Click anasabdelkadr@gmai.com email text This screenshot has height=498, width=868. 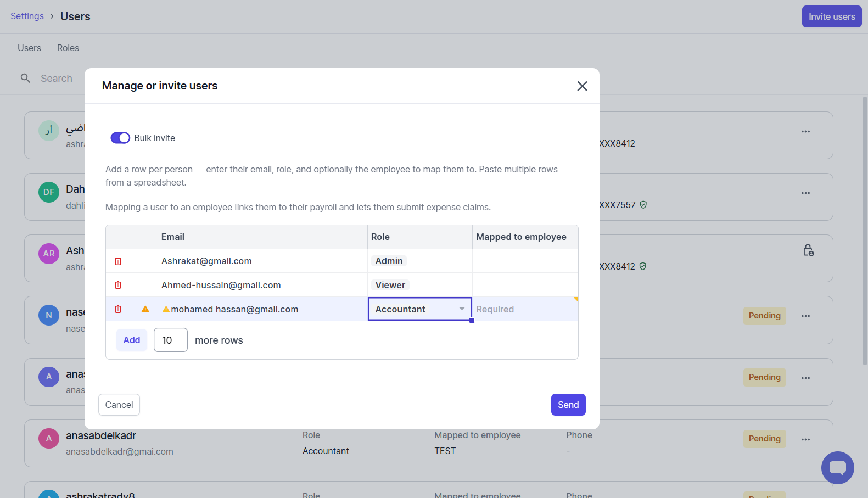(x=120, y=451)
